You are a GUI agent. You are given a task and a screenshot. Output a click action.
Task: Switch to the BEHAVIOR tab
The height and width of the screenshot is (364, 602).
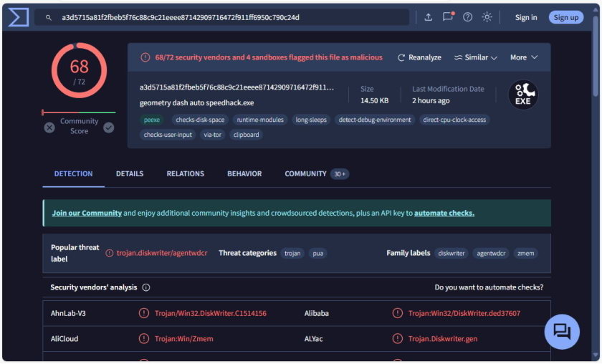coord(244,174)
